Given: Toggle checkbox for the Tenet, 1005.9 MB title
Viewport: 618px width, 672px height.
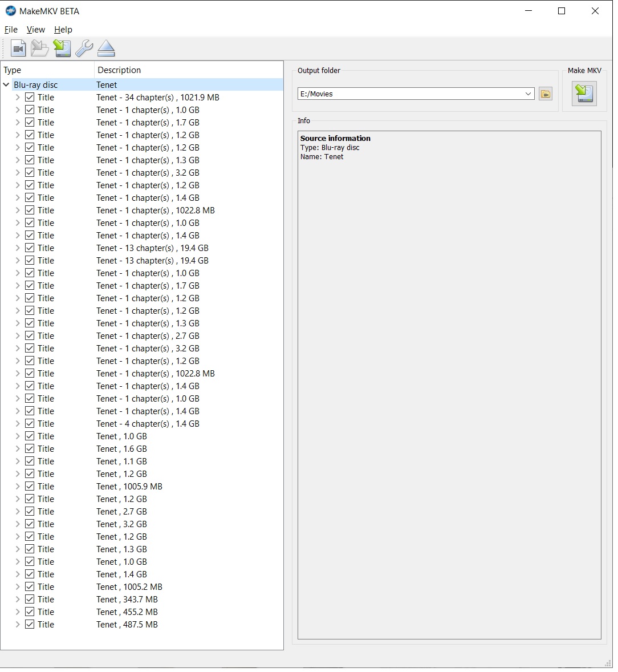Looking at the screenshot, I should point(30,487).
